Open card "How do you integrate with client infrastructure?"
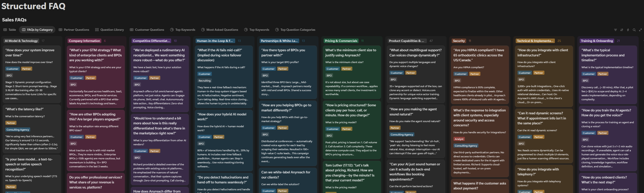Screen dimensions: 644x193 pyautogui.click(x=544, y=76)
